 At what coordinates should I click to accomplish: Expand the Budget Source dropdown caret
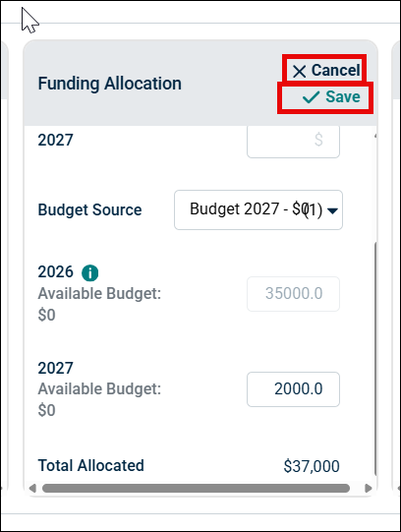click(x=332, y=210)
